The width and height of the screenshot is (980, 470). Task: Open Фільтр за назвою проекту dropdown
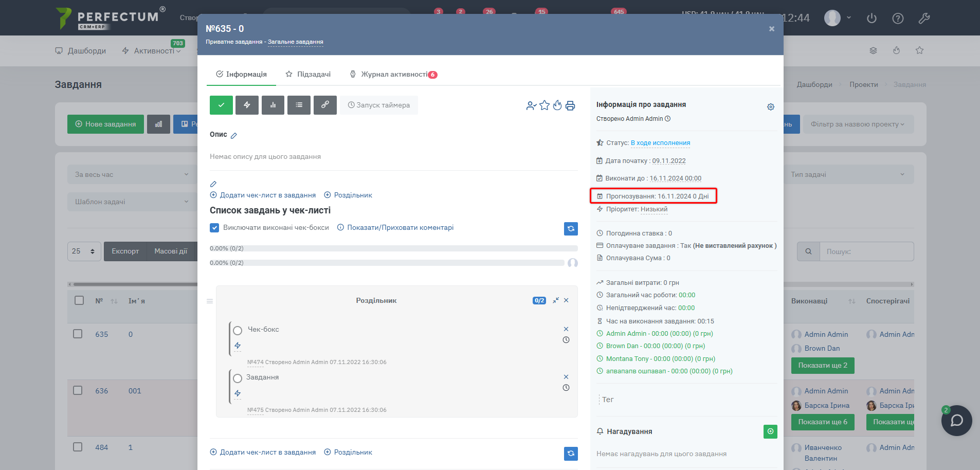click(x=858, y=124)
